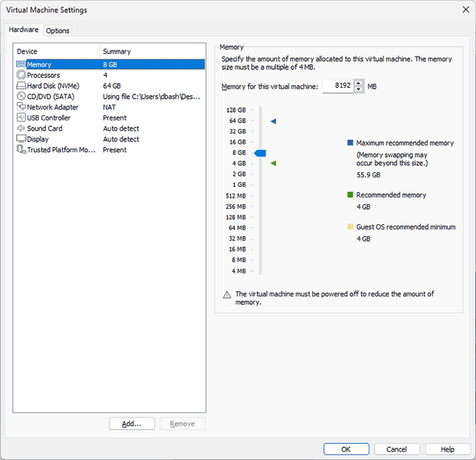Select the Sound Card row
476x460 pixels.
click(x=110, y=128)
